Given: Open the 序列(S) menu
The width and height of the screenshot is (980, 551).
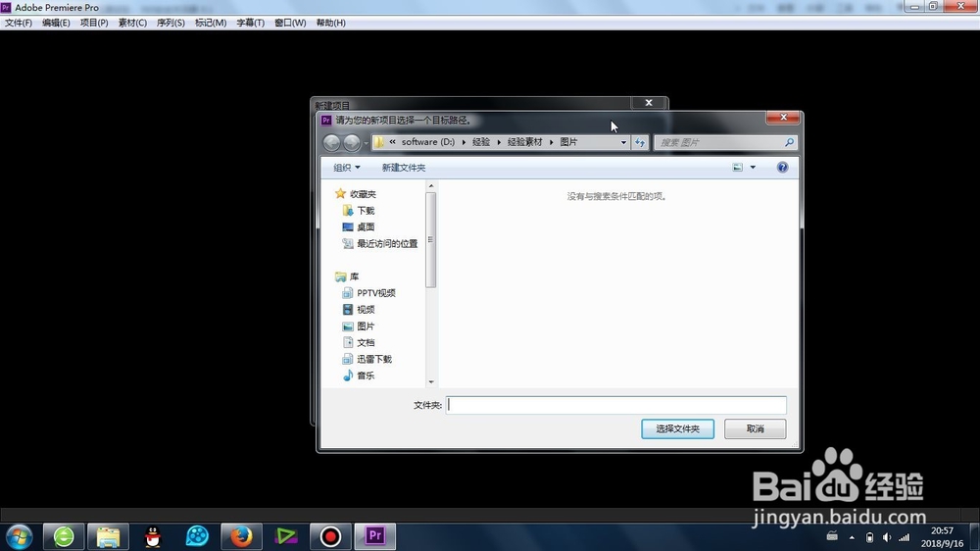Looking at the screenshot, I should (171, 23).
